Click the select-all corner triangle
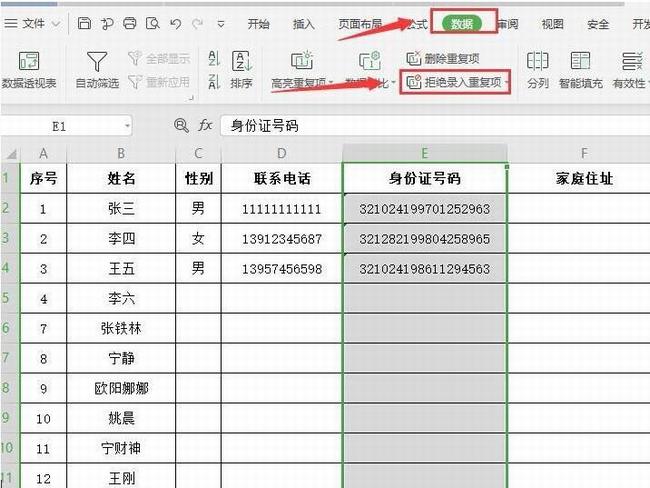Image resolution: width=650 pixels, height=488 pixels. [x=11, y=154]
